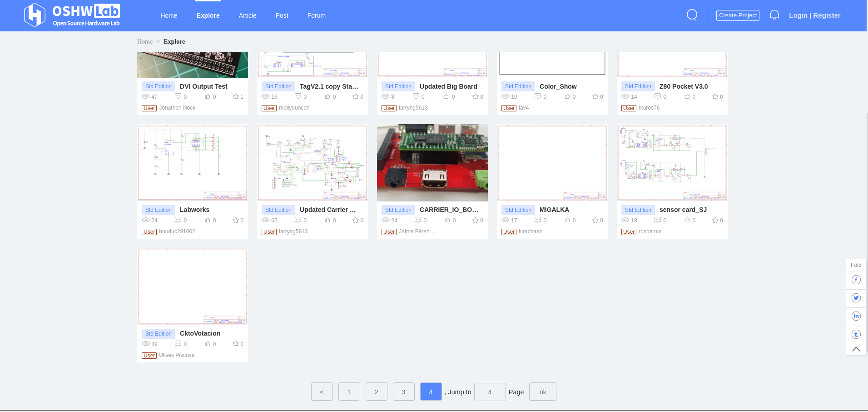Open the search magnifier icon
The width and height of the screenshot is (868, 412).
(692, 15)
